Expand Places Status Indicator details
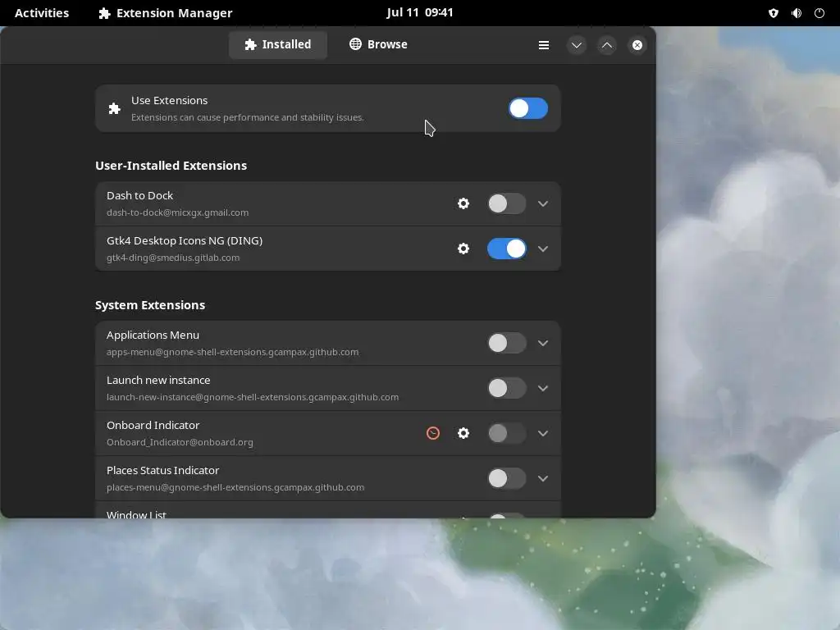Image resolution: width=840 pixels, height=630 pixels. 543,478
